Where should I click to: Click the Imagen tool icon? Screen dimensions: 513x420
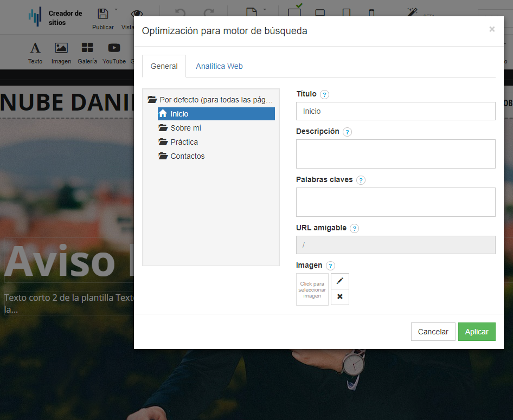click(61, 48)
